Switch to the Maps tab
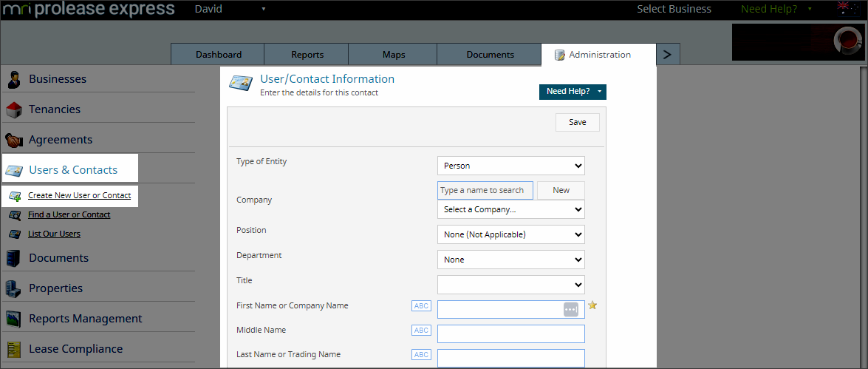Image resolution: width=868 pixels, height=369 pixels. 394,54
